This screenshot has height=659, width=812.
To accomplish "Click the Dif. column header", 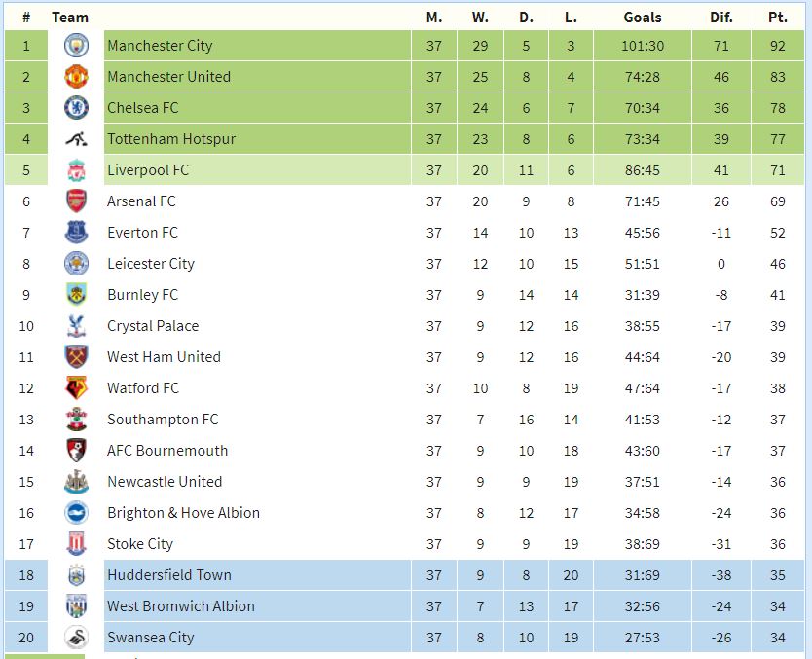I will [720, 18].
